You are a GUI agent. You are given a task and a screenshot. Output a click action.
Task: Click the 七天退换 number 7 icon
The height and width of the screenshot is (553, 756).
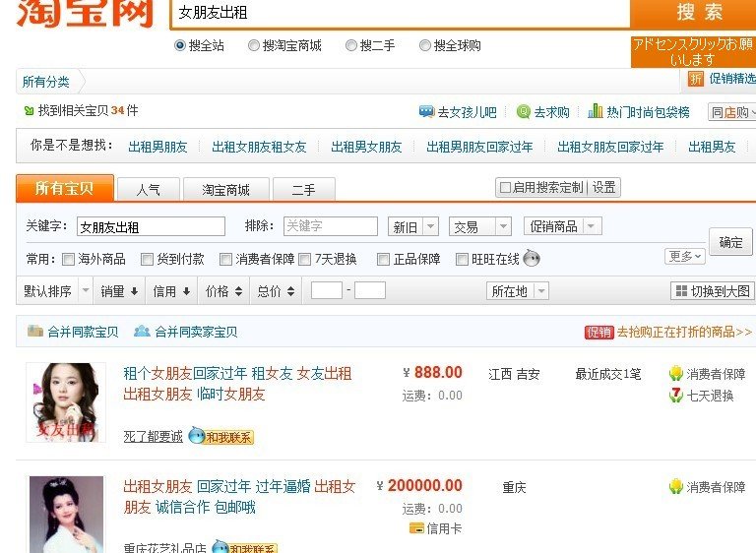(676, 396)
